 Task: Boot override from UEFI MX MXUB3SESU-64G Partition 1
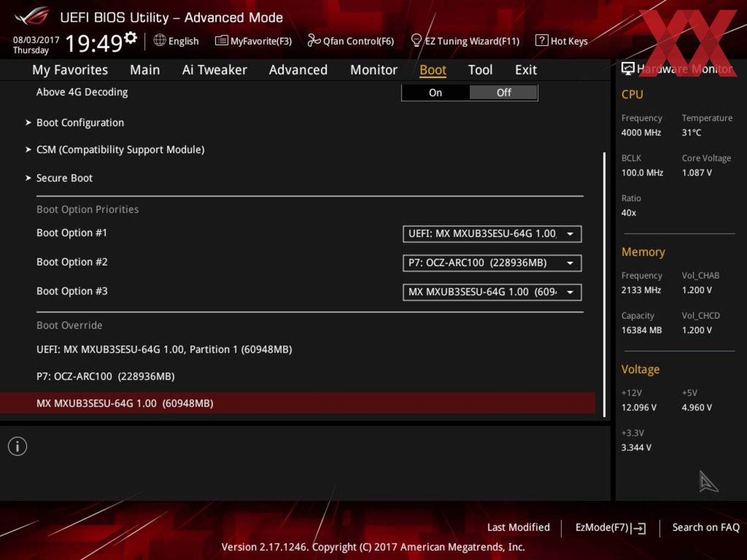164,349
